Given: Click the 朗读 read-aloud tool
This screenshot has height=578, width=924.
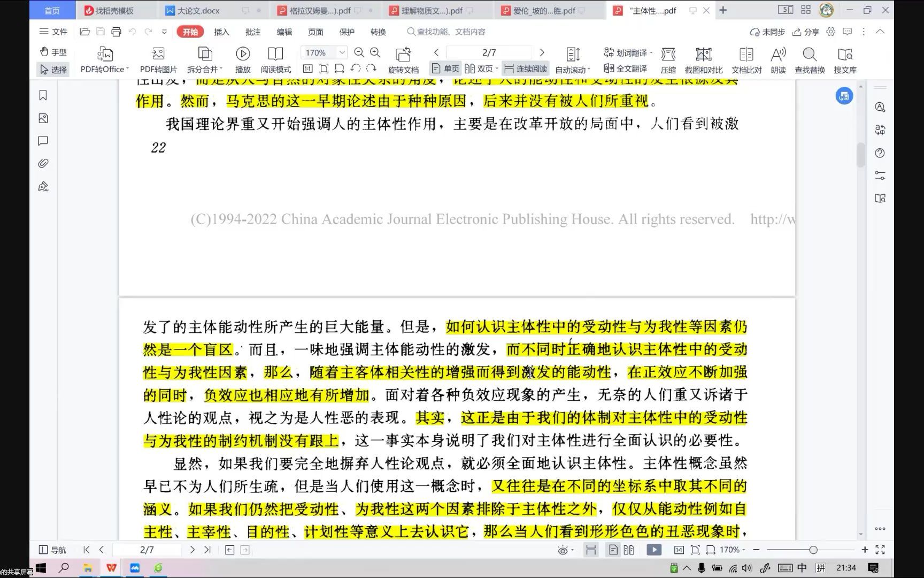Looking at the screenshot, I should point(778,59).
